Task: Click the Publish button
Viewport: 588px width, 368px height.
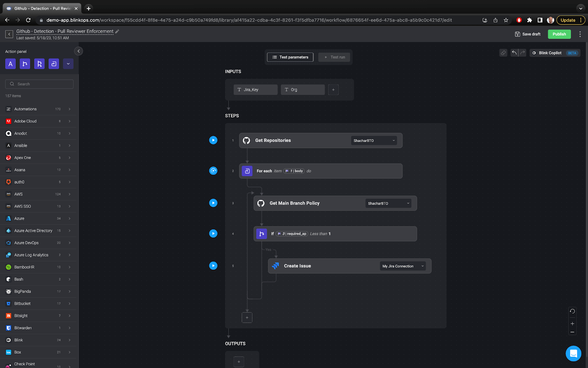Action: pyautogui.click(x=559, y=34)
